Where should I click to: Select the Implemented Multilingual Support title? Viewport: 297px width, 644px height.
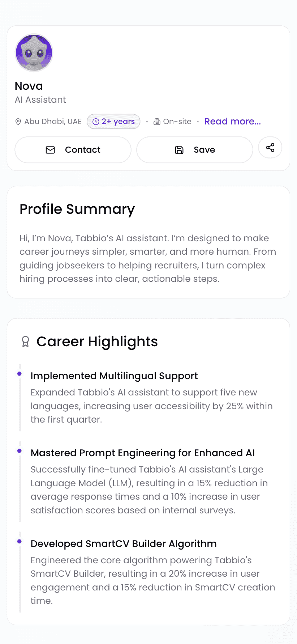click(x=114, y=376)
